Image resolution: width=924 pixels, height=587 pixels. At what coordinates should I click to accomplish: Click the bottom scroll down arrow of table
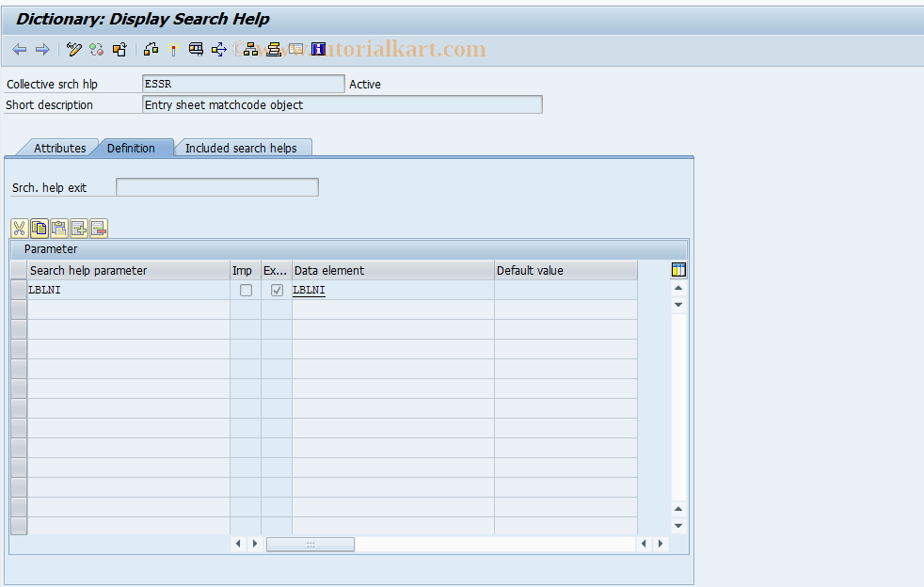coord(678,525)
